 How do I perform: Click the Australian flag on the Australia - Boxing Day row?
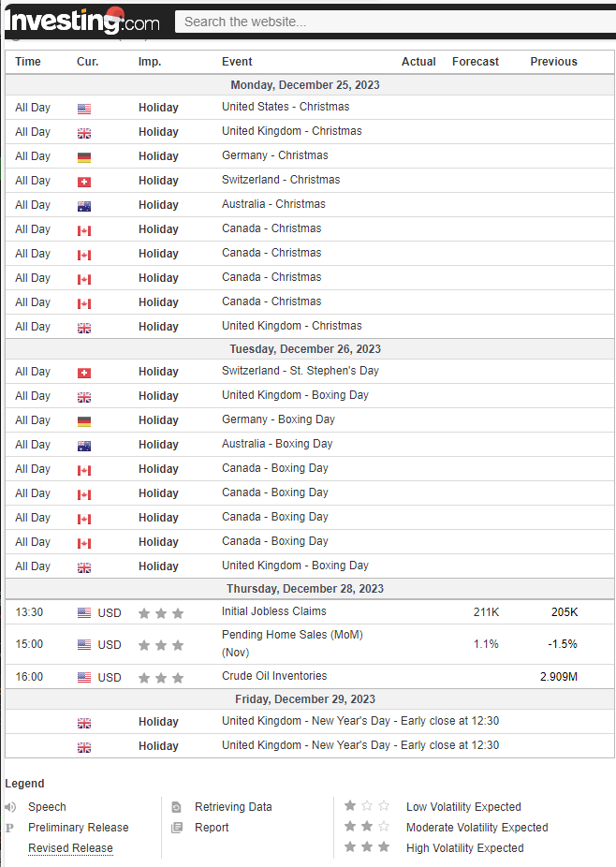click(x=84, y=446)
